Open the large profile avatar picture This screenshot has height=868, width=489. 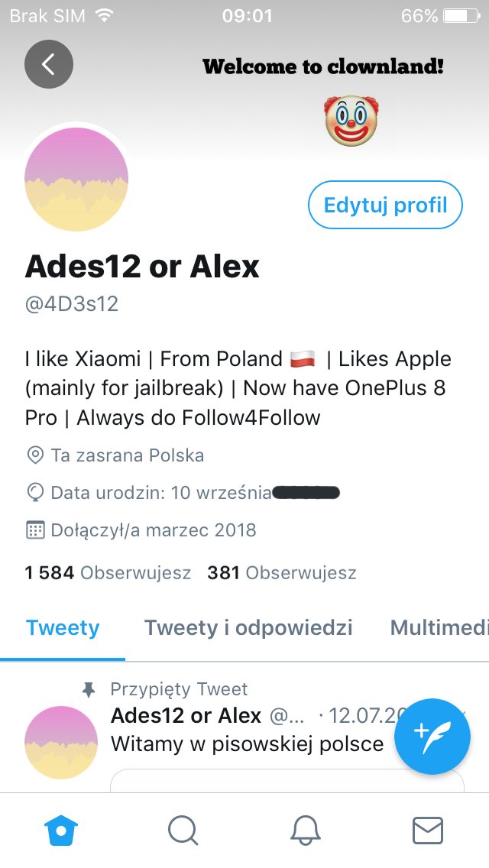click(x=76, y=180)
